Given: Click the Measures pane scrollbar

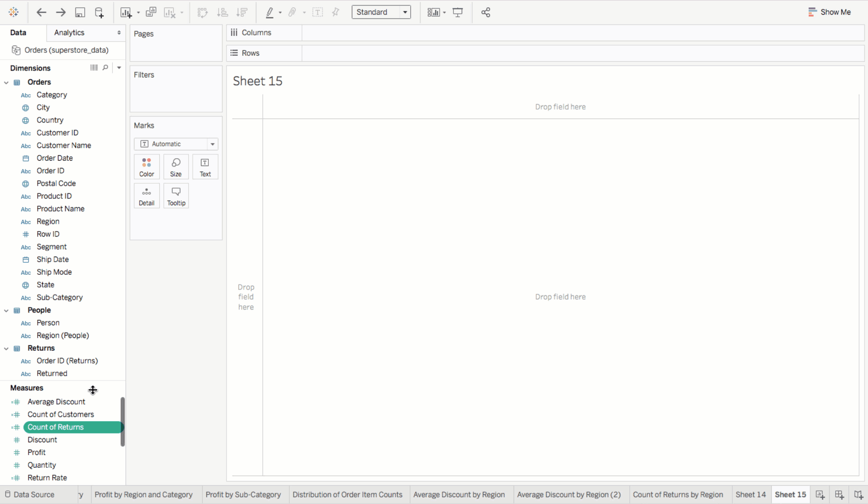Looking at the screenshot, I should 123,421.
